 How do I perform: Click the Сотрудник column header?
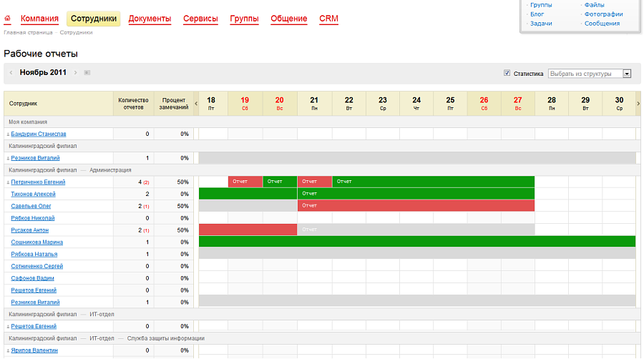click(x=59, y=104)
